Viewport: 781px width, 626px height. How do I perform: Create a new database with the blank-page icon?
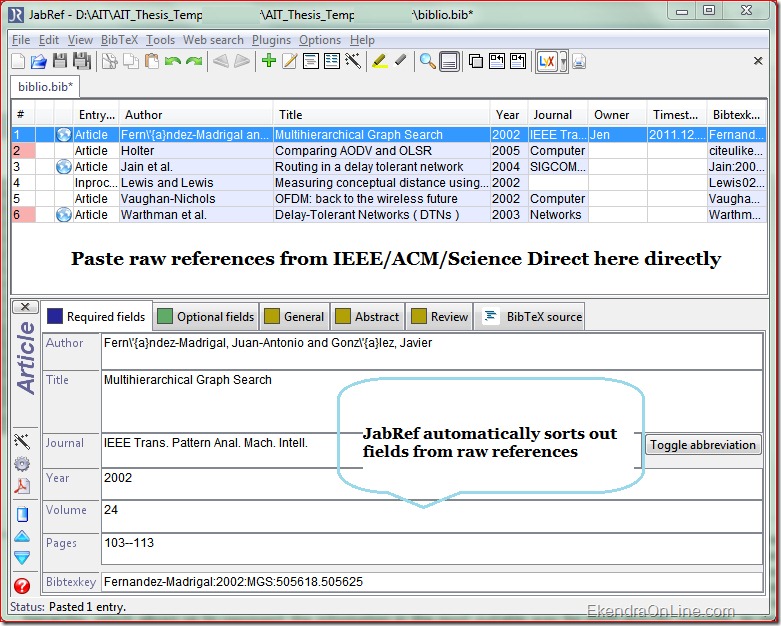click(x=18, y=61)
